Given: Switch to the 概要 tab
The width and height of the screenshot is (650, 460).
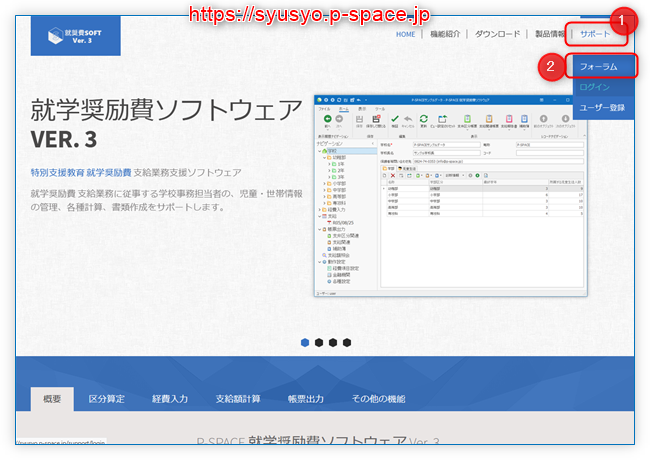Looking at the screenshot, I should pyautogui.click(x=52, y=399).
